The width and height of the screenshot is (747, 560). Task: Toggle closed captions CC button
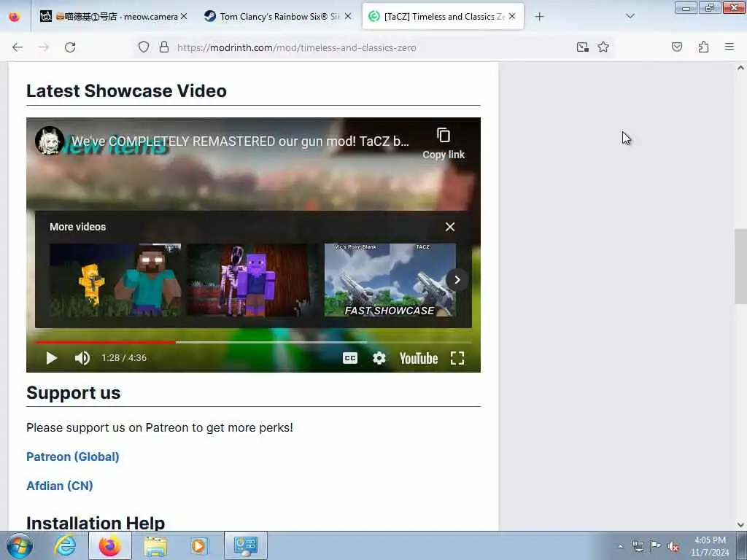coord(350,358)
